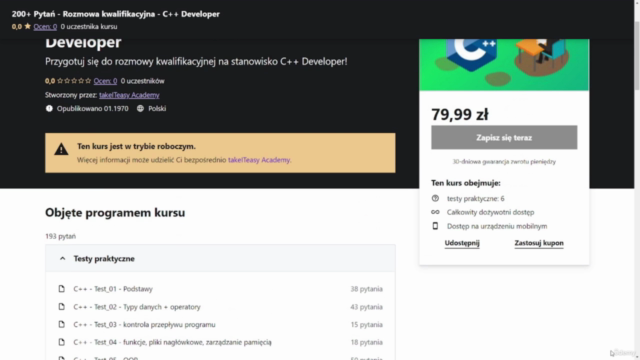Click the Objęte programem kursu heading
Image resolution: width=640 pixels, height=360 pixels.
pos(115,212)
